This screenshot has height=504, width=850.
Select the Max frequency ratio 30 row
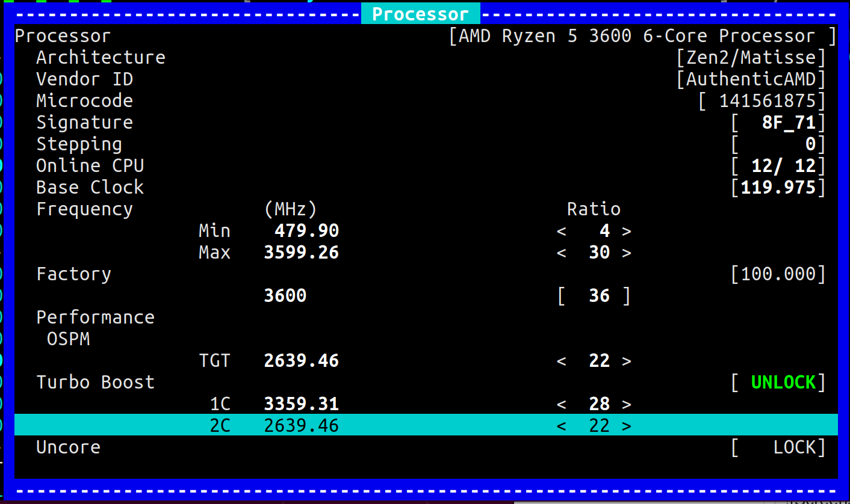click(x=426, y=253)
